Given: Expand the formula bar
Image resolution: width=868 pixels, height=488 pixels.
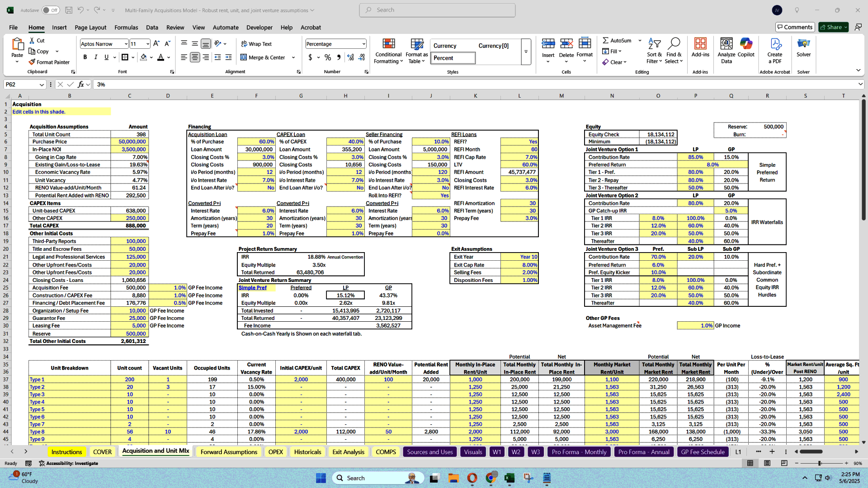Looking at the screenshot, I should point(860,84).
